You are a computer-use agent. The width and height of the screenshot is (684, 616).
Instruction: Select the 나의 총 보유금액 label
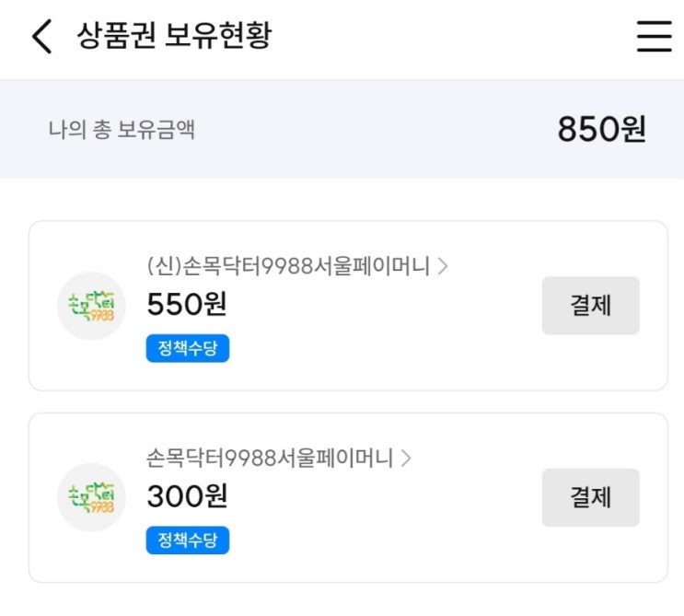122,130
